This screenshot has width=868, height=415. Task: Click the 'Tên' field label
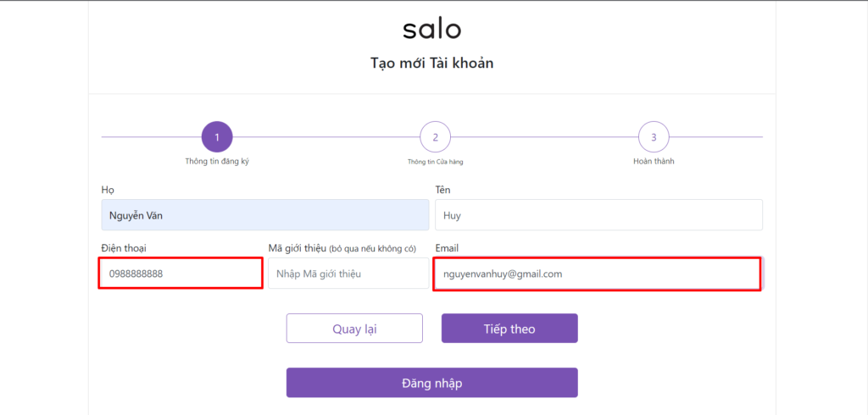[x=442, y=190]
